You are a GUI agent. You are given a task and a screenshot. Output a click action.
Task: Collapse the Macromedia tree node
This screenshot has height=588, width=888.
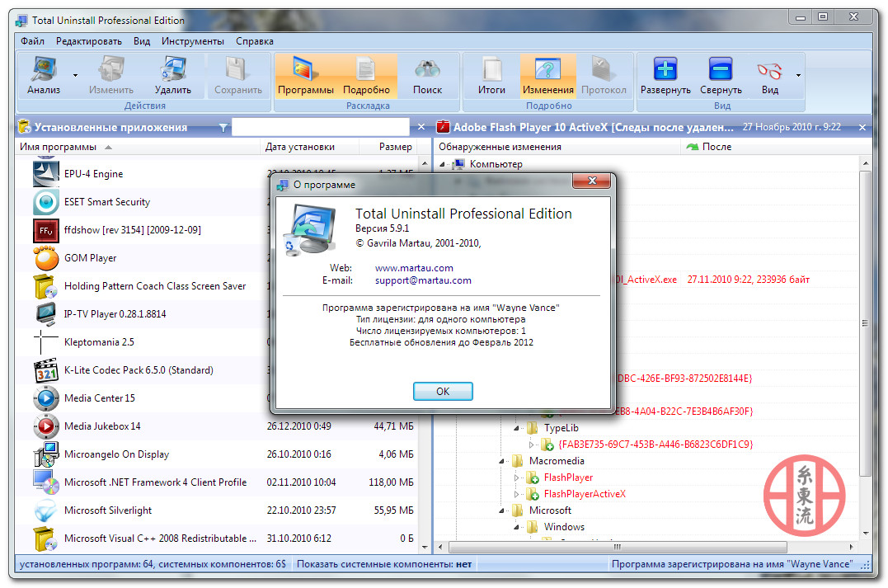502,461
